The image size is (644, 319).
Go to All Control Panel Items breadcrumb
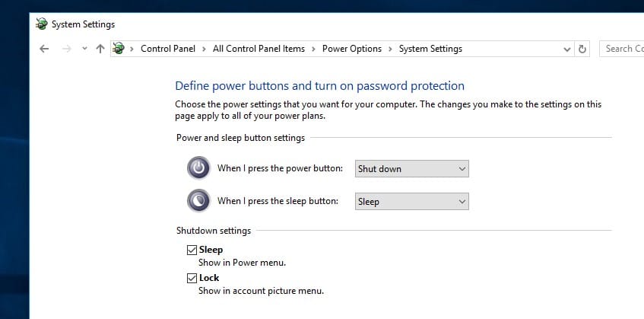pyautogui.click(x=259, y=49)
